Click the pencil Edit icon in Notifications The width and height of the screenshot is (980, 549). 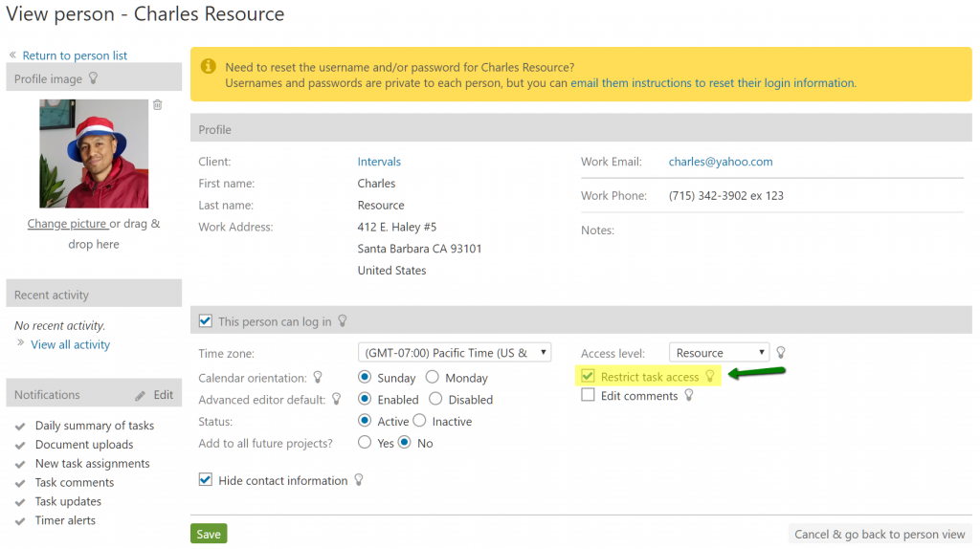pos(141,395)
